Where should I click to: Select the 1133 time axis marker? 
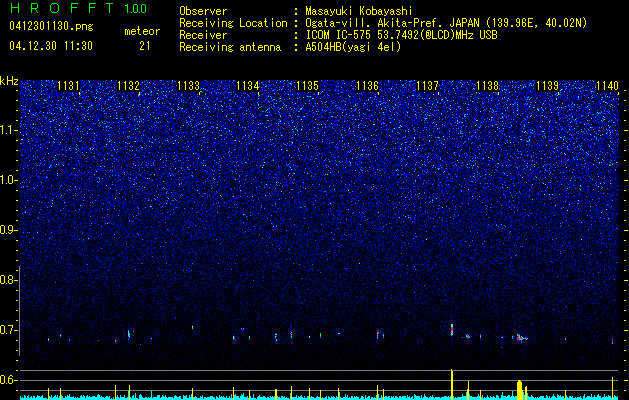pos(188,86)
